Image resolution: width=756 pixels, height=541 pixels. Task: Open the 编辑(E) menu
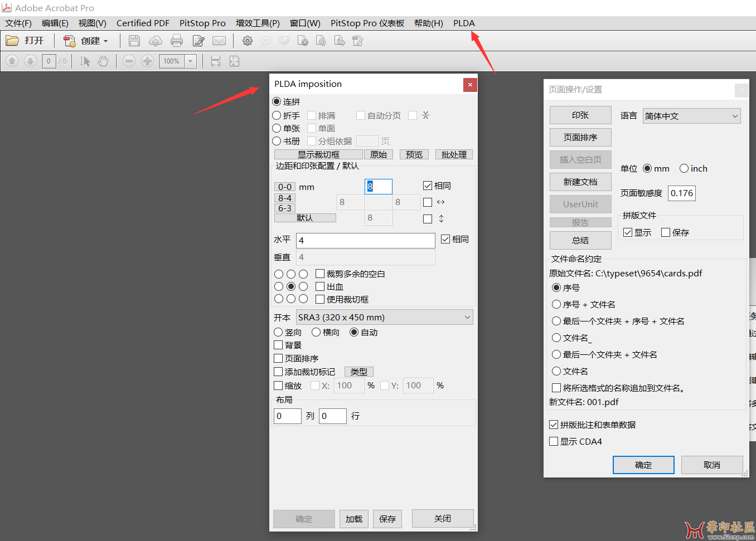pos(55,23)
